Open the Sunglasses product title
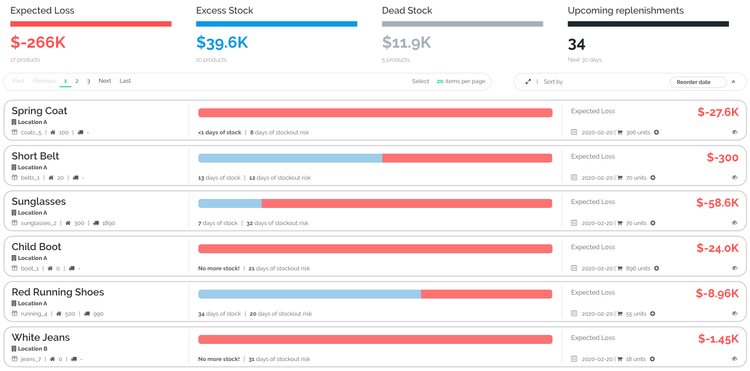 click(x=39, y=202)
